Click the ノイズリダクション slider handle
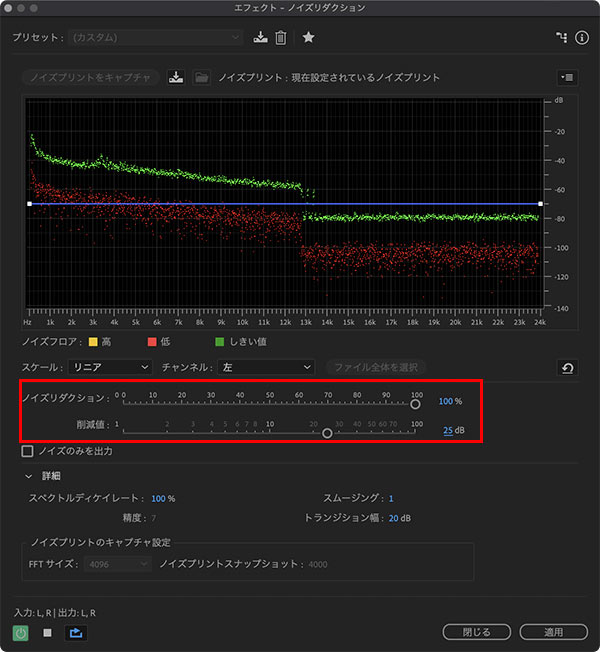 click(415, 404)
